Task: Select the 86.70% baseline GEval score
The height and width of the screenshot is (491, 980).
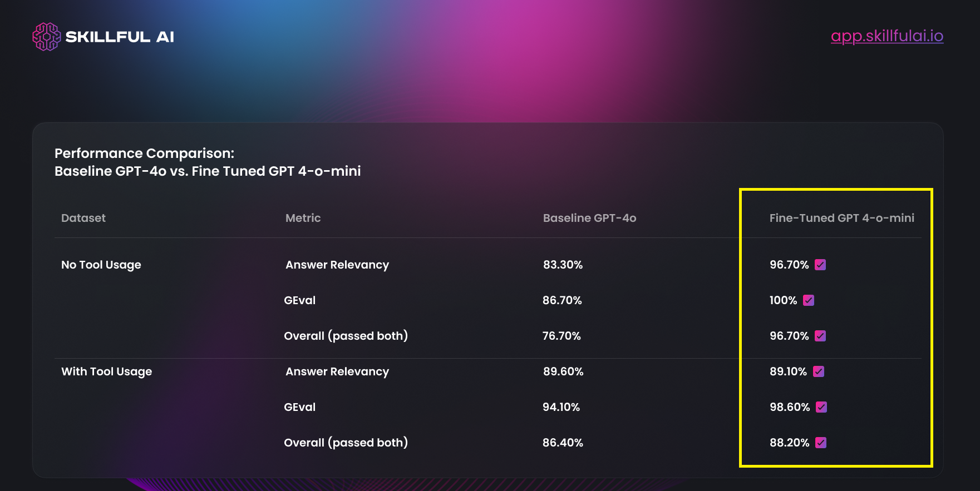Action: click(562, 300)
